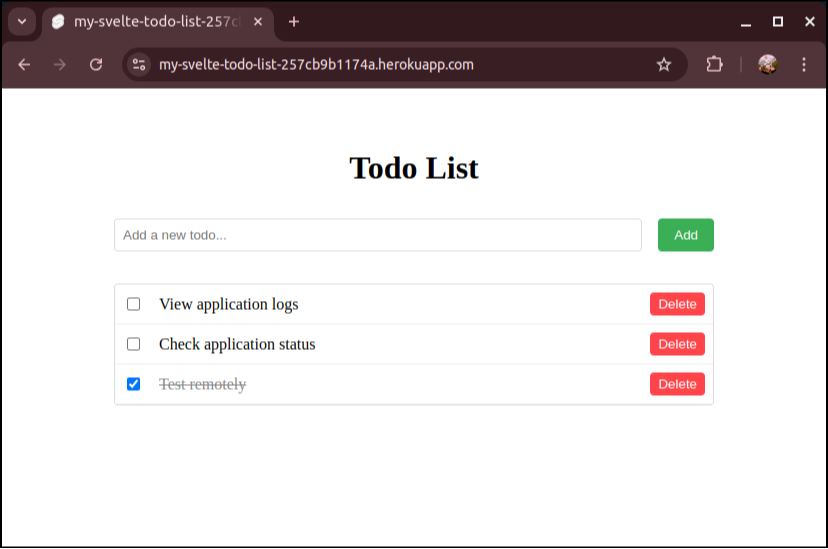828x549 pixels.
Task: Switch to the my-svelte-todo-list tab
Action: tap(150, 21)
